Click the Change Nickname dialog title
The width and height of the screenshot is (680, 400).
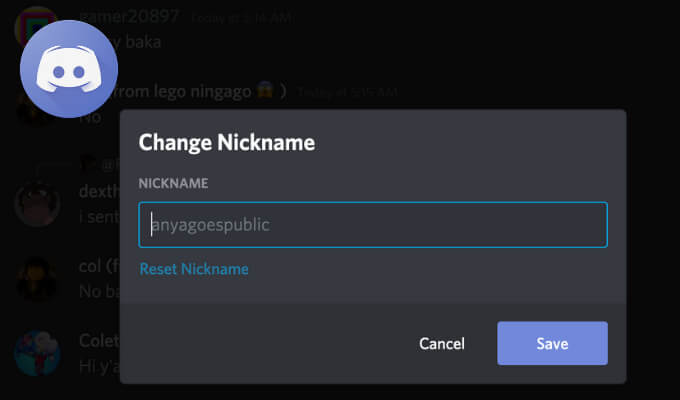227,143
